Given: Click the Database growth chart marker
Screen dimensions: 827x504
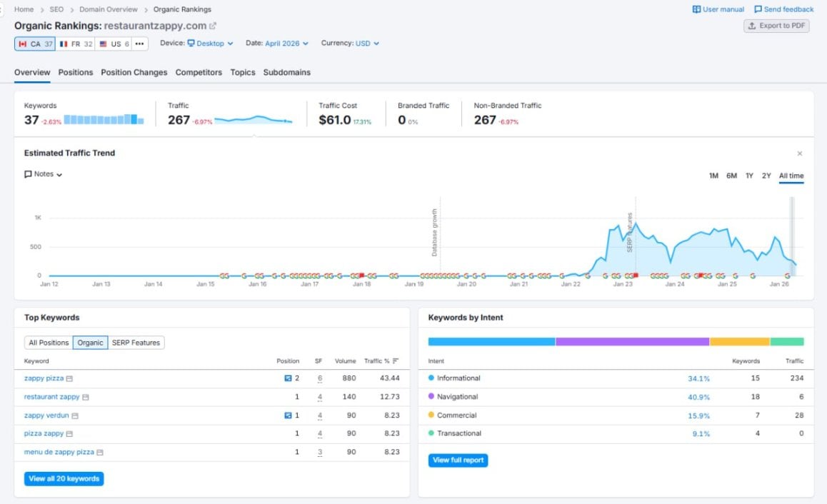Looking at the screenshot, I should [x=435, y=233].
